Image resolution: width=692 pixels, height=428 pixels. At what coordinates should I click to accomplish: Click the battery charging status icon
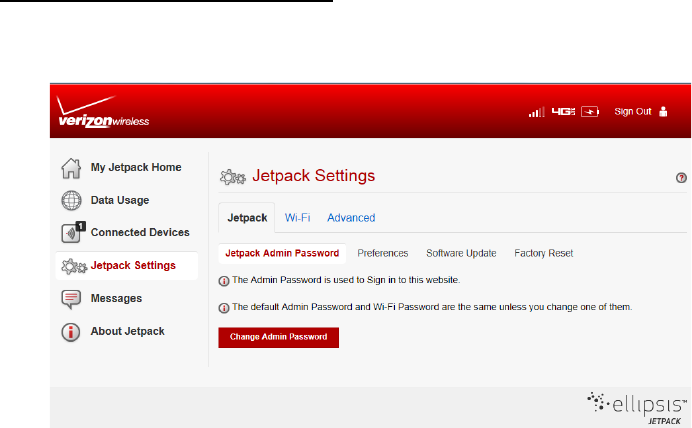pyautogui.click(x=590, y=112)
